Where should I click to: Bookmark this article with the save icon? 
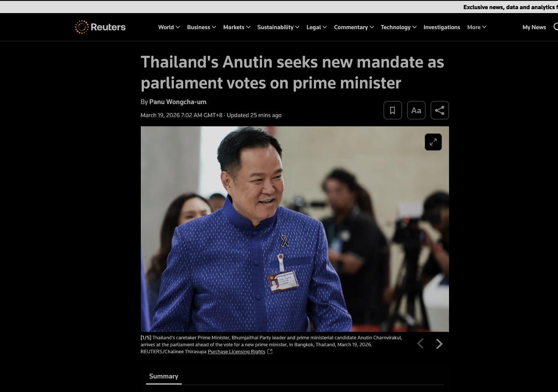pyautogui.click(x=393, y=110)
